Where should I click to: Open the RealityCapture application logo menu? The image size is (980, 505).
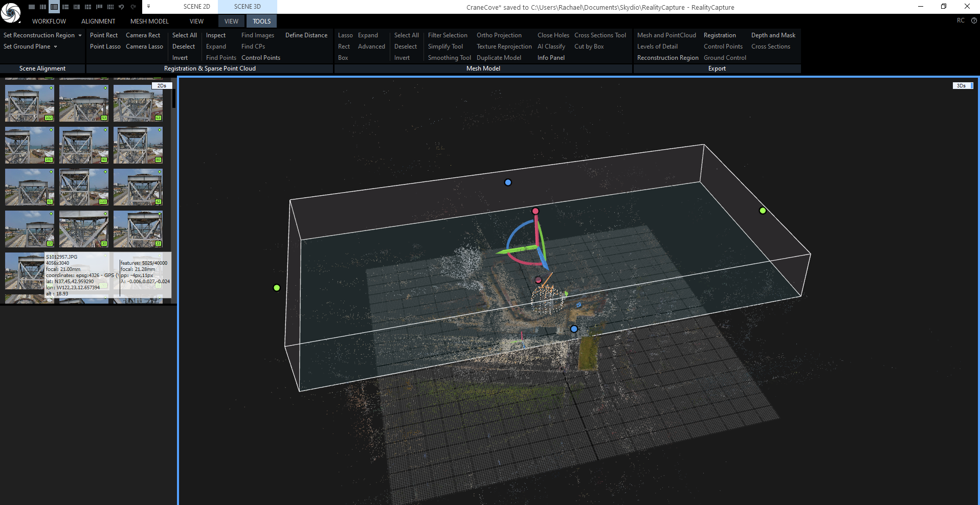tap(11, 13)
